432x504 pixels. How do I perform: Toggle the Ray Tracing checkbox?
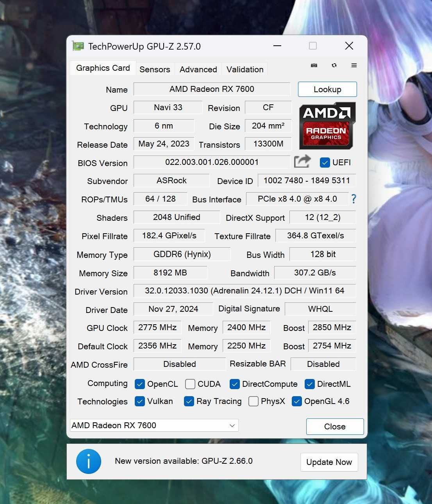point(189,401)
